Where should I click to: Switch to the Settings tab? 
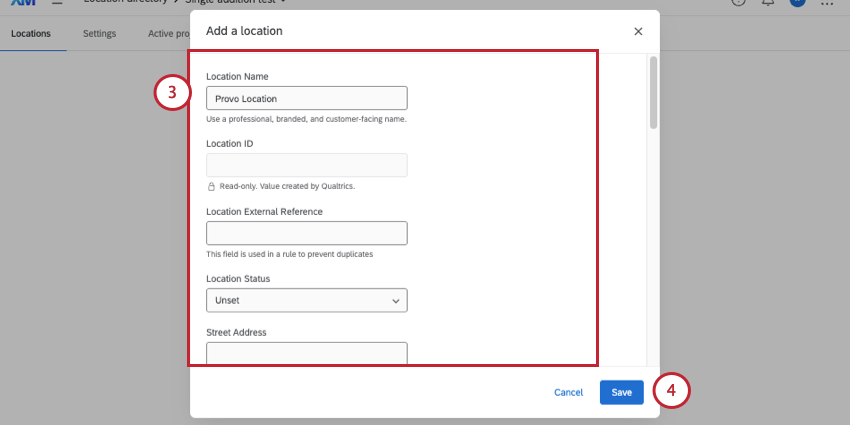(99, 34)
